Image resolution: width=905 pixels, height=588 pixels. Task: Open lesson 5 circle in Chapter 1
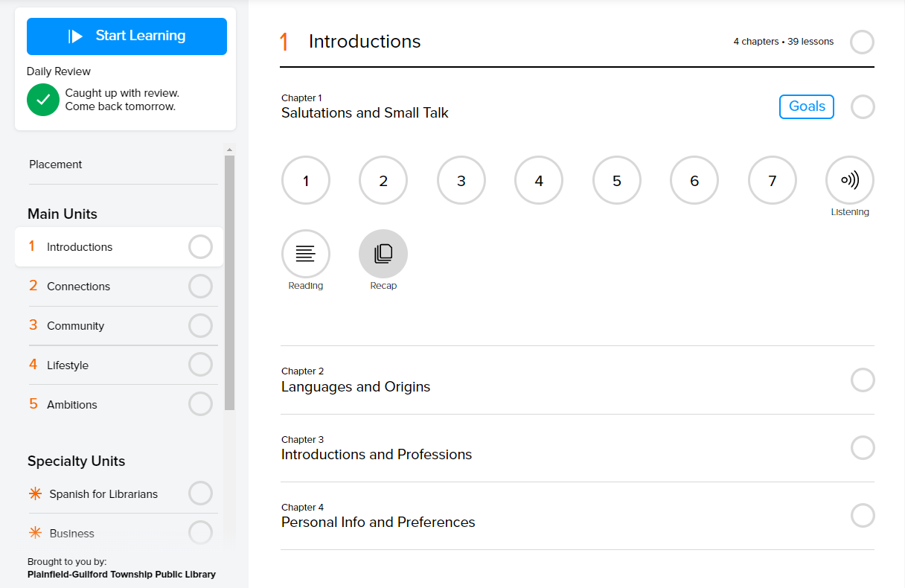pos(616,180)
